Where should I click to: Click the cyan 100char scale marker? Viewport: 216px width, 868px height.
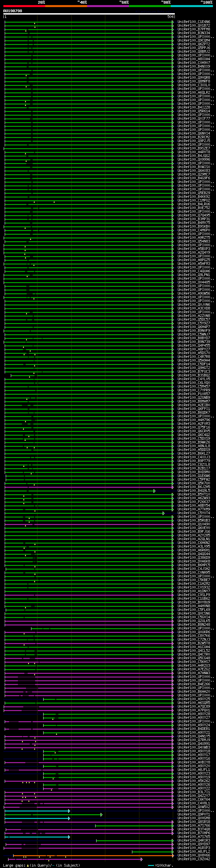[151, 866]
